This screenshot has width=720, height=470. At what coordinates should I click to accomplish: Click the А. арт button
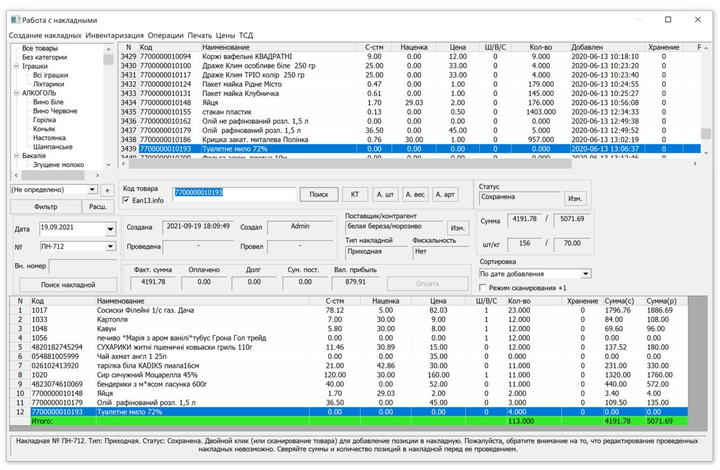coord(445,194)
